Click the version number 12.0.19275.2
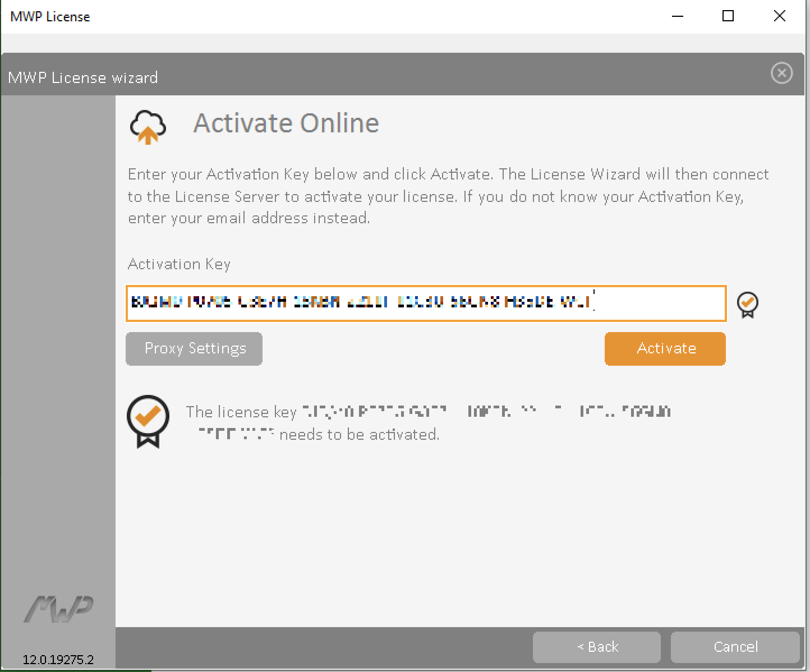This screenshot has width=810, height=672. 58,660
